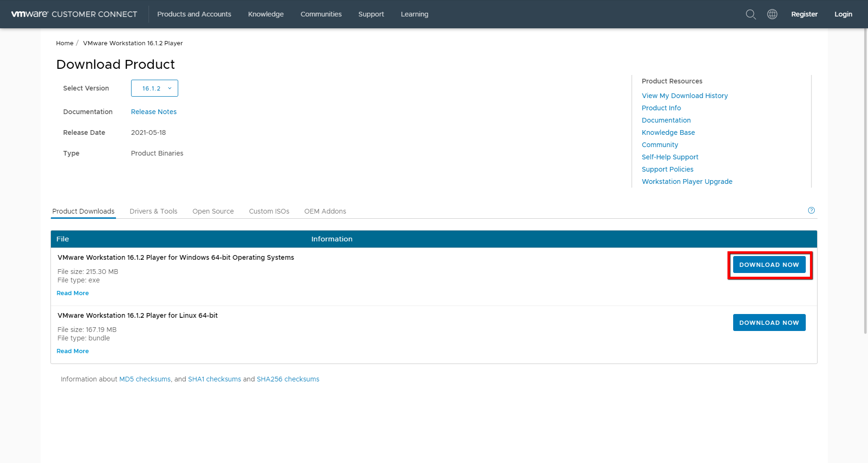868x463 pixels.
Task: Click the release date 2021-05-18
Action: 149,132
